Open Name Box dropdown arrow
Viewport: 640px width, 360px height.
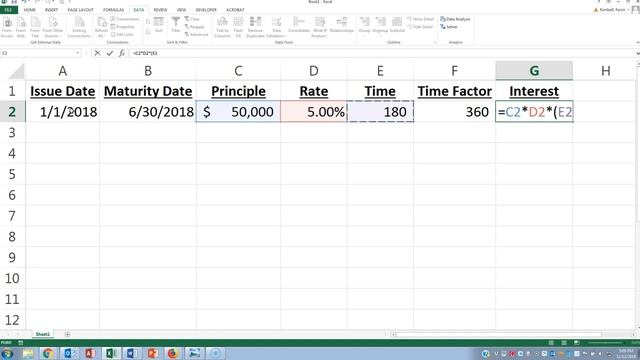click(x=78, y=53)
